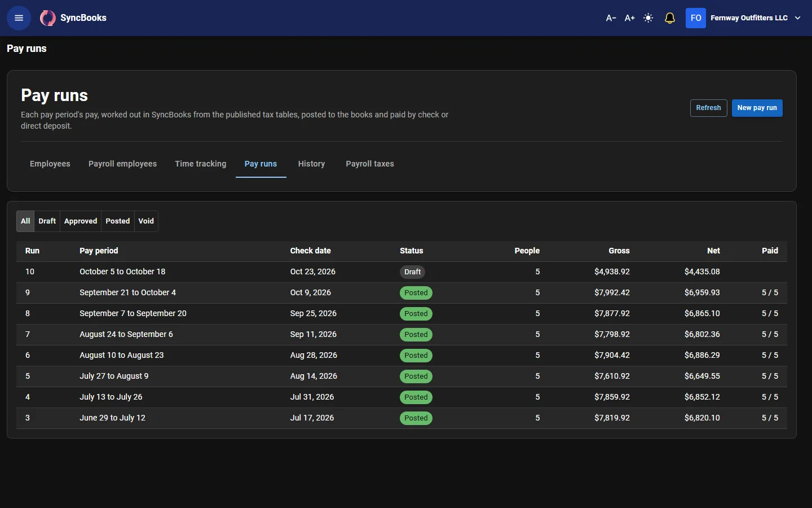The image size is (812, 508).
Task: Open the Payroll employees tab
Action: [x=122, y=164]
